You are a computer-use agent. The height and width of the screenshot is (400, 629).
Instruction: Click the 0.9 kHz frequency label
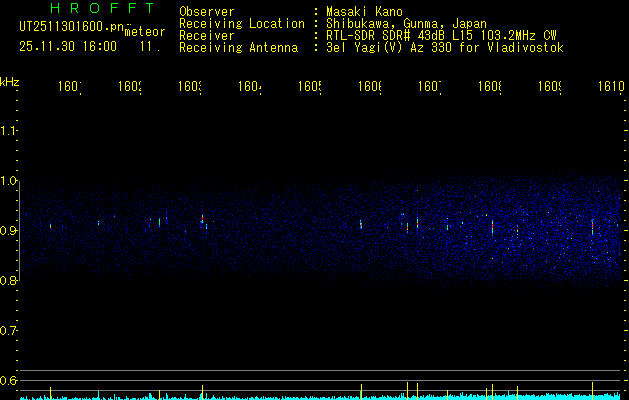[x=9, y=231]
